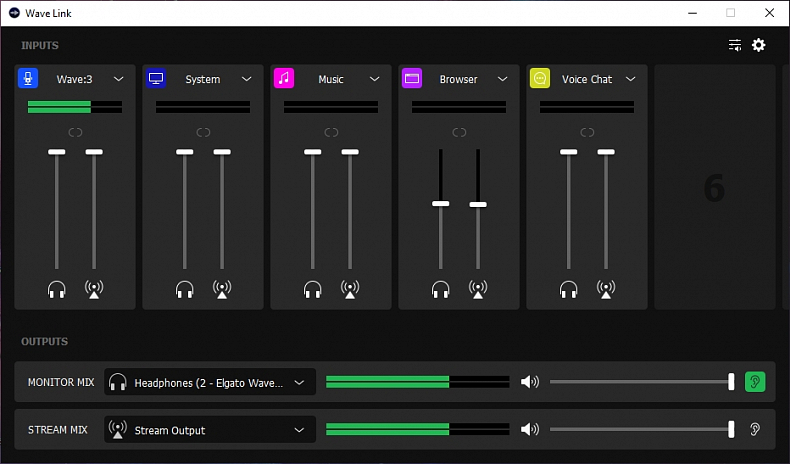Viewport: 790px width, 464px height.
Task: Open the Monitor Mix headphones device dropdown
Action: tap(210, 382)
